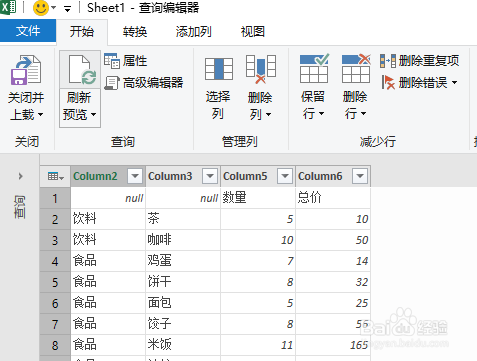
Task: Click the 选择列 label
Action: pos(218,105)
